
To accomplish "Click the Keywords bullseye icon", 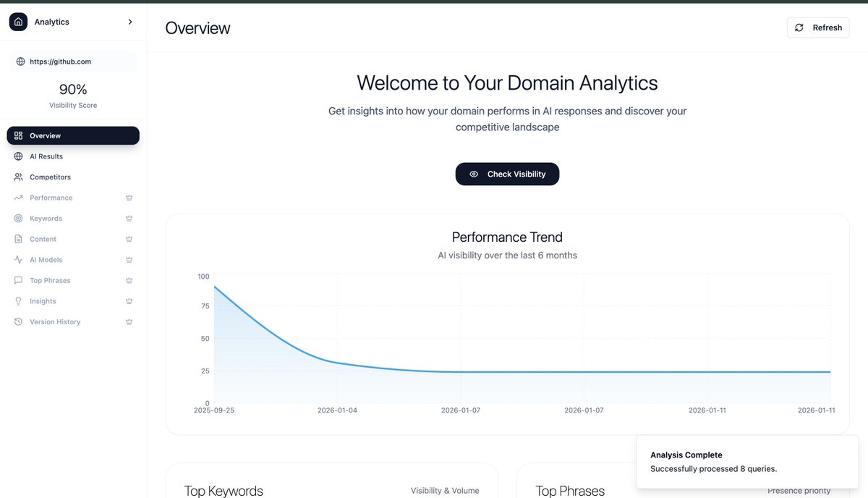I will [x=17, y=218].
